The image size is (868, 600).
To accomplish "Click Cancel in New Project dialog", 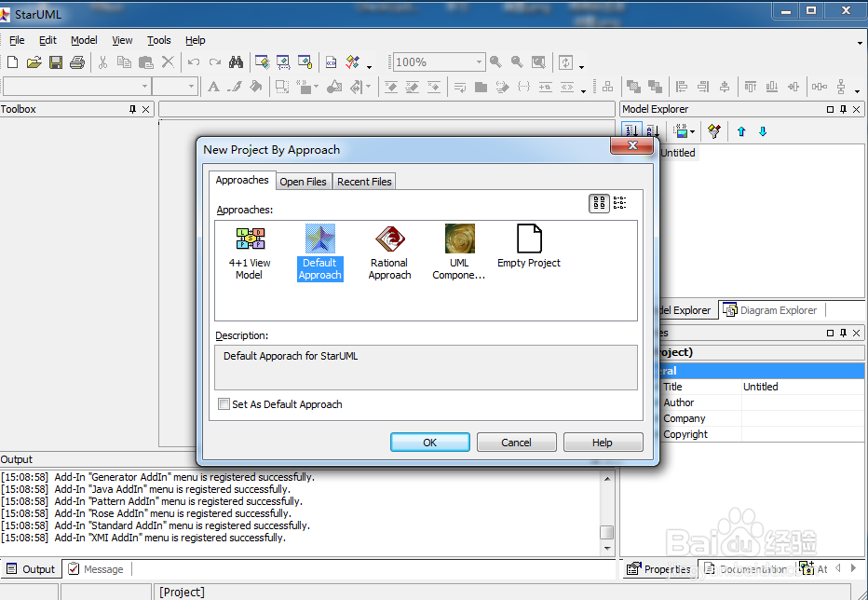I will 517,443.
